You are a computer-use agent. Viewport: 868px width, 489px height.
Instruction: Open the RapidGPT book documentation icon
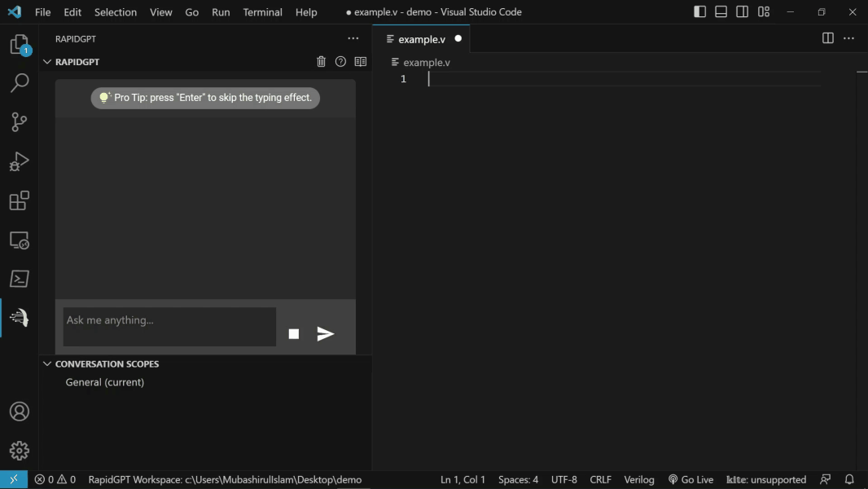361,61
